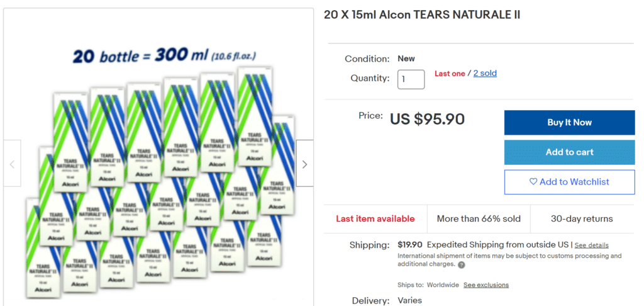Click the "More than 66% sold" label
Viewport: 644px width, 306px height.
(479, 219)
